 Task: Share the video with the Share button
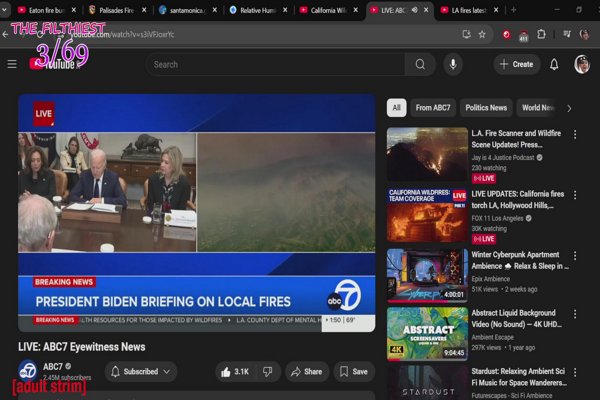[307, 372]
